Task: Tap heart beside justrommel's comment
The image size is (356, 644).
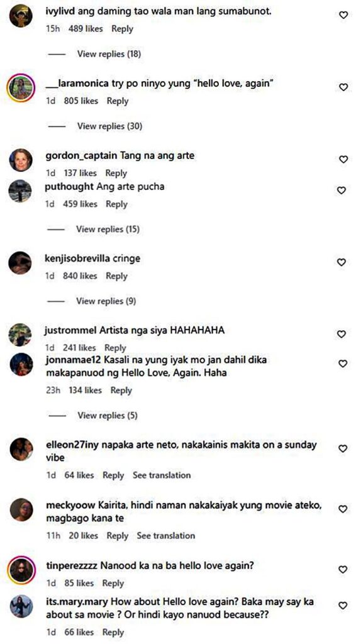Action: coord(341,335)
